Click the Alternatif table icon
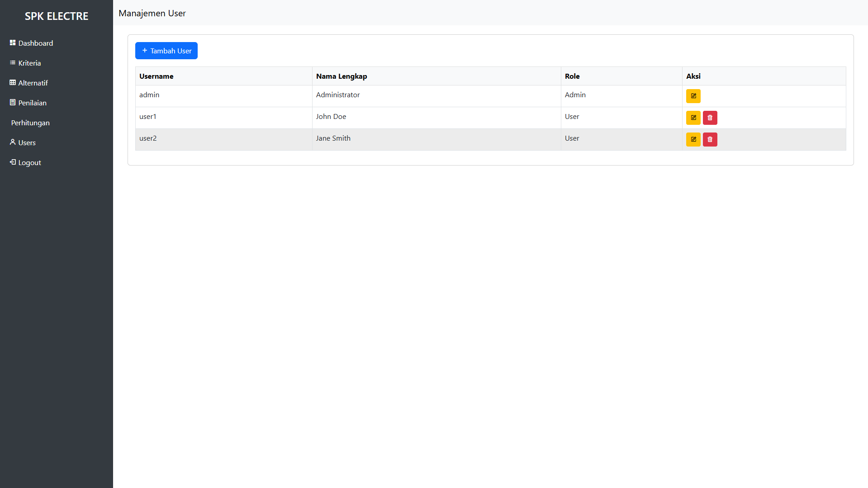Screen dimensions: 868x488 coord(13,82)
